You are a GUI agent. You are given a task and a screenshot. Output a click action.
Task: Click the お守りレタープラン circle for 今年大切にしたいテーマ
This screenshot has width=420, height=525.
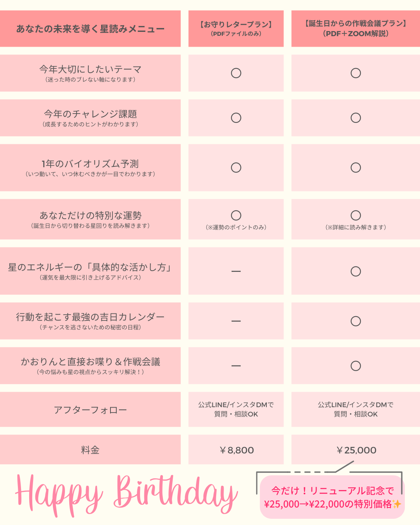(x=236, y=73)
